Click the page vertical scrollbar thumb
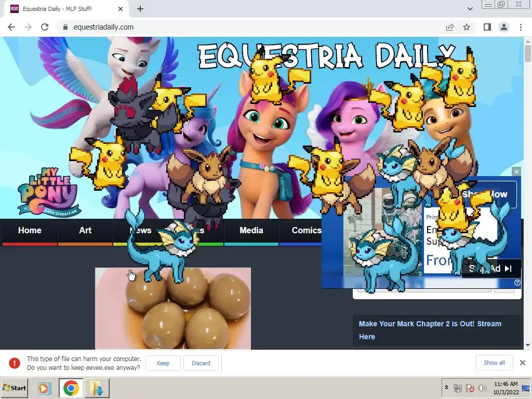 (x=528, y=54)
